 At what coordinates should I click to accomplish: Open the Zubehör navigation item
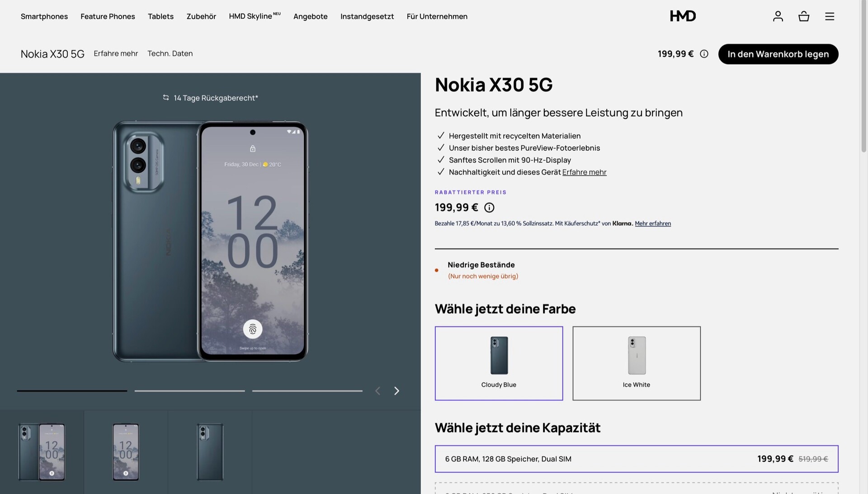[x=201, y=16]
